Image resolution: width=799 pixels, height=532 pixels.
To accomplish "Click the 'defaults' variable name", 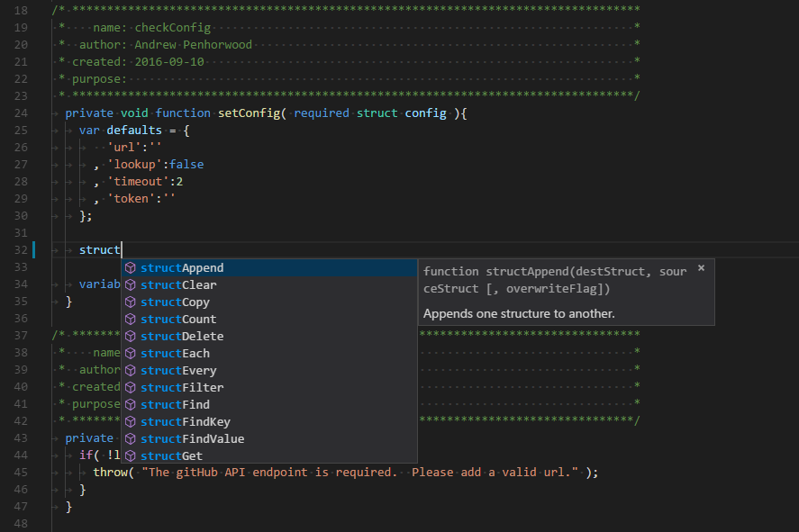I will click(x=134, y=131).
